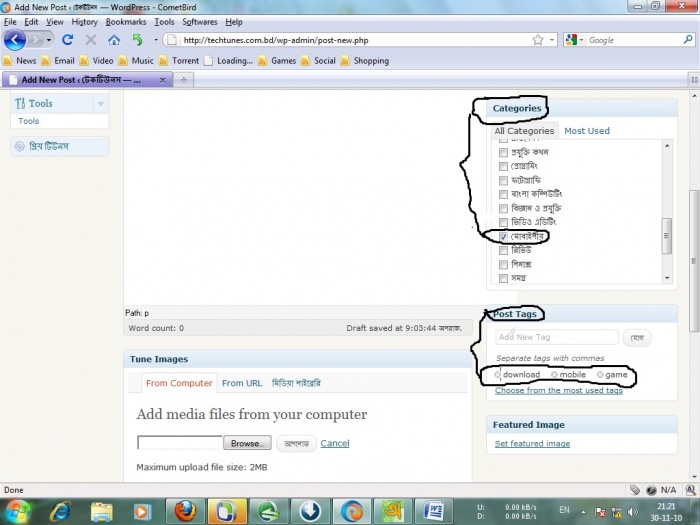Viewport: 700px width, 525px height.
Task: Click Choose from the most used tags
Action: 558,391
